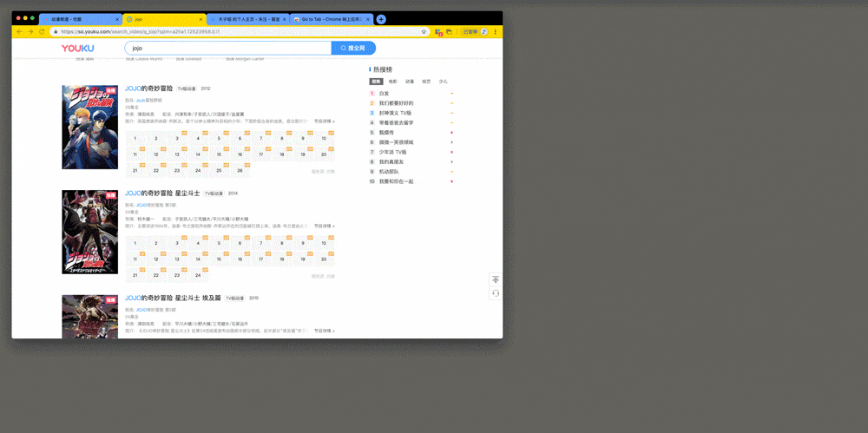This screenshot has height=433, width=868.
Task: Click the 星尘斗士 2014 poster thumbnail
Action: point(89,232)
